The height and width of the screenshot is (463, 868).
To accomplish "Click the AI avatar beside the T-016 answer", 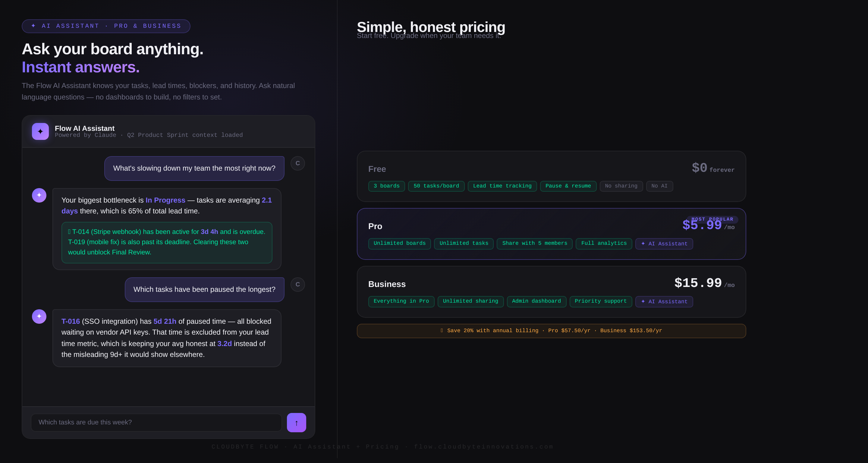I will 39,317.
